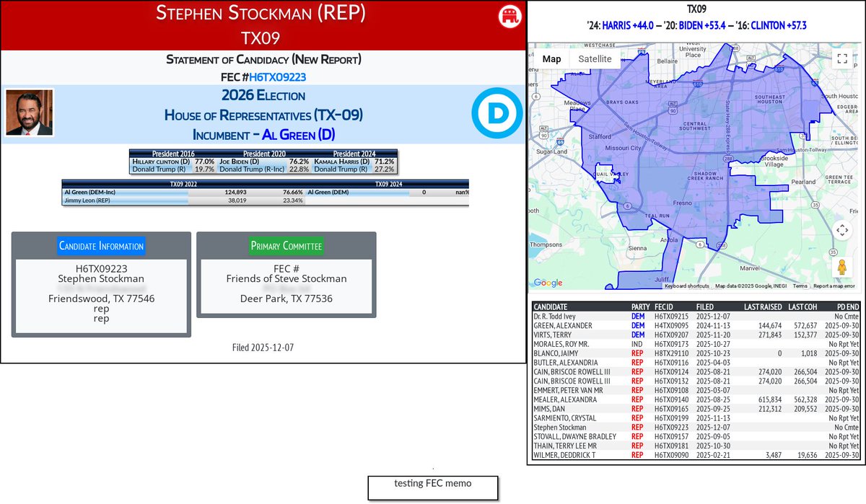The width and height of the screenshot is (866, 504).
Task: Click Kamala Harris (D) in President 2024
Action: point(343,162)
